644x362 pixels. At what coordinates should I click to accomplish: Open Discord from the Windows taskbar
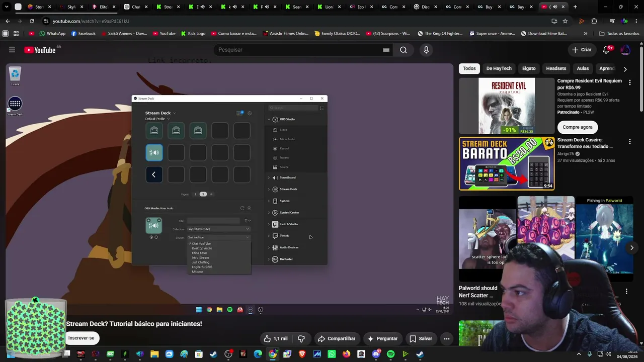pyautogui.click(x=376, y=354)
